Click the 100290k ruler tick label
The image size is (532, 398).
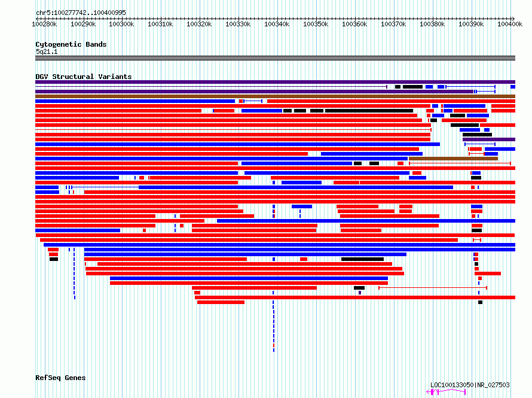click(x=83, y=24)
